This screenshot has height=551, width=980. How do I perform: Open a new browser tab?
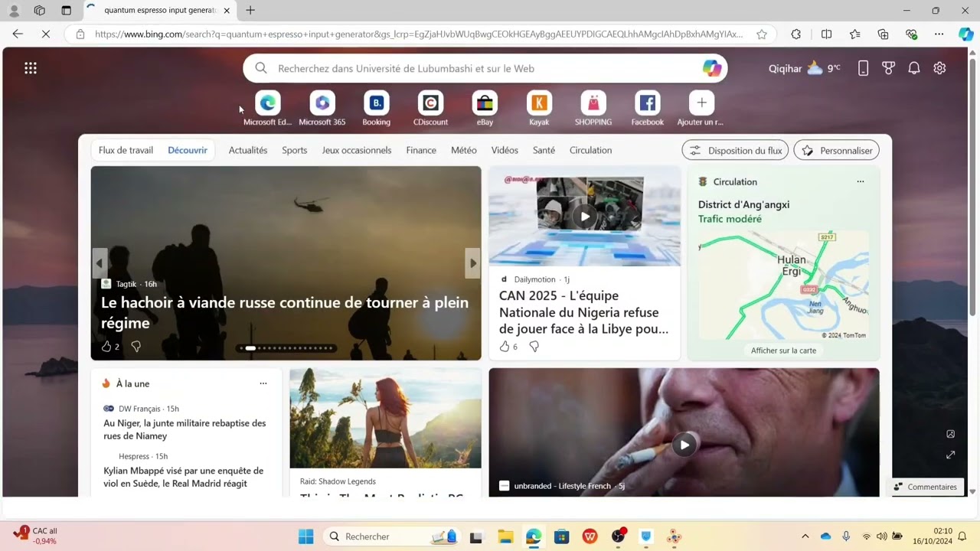click(250, 10)
